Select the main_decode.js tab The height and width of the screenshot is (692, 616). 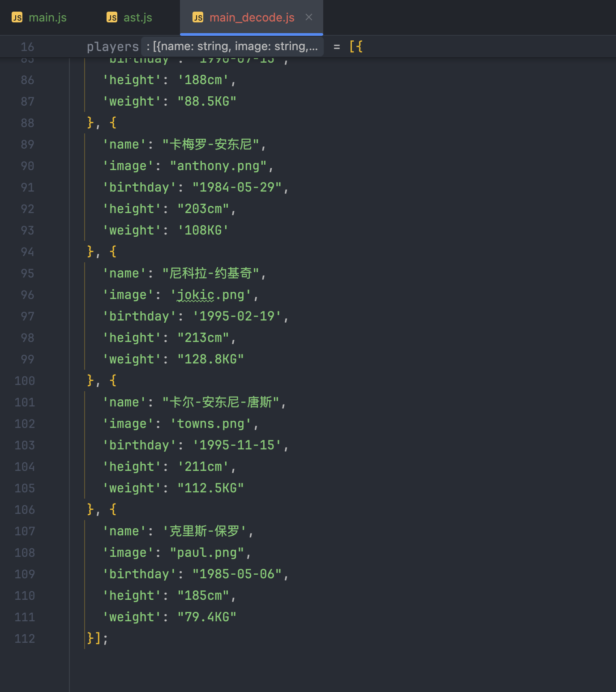coord(252,17)
